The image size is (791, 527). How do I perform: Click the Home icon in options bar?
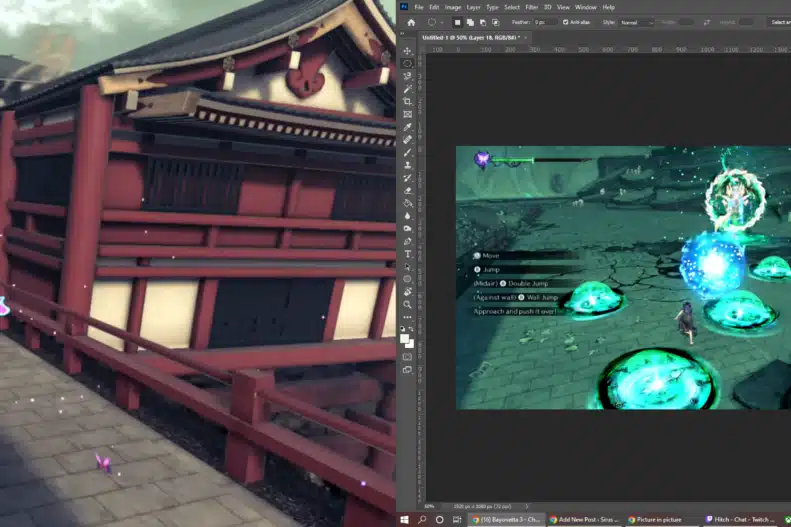coord(410,21)
